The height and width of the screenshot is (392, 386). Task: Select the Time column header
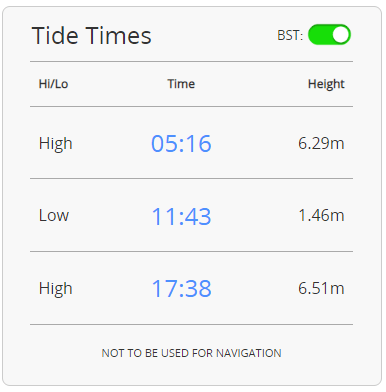click(x=181, y=84)
